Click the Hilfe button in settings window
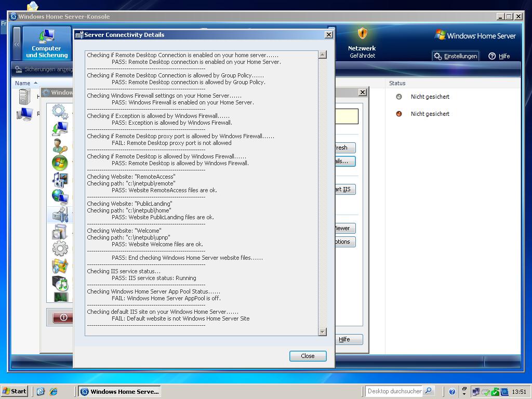This screenshot has height=399, width=532. pyautogui.click(x=349, y=339)
